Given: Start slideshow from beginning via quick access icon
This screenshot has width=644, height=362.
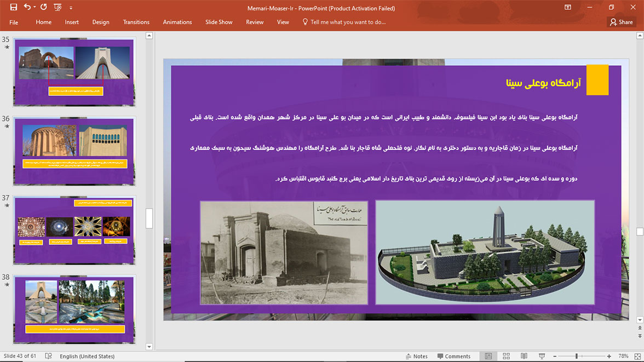Looking at the screenshot, I should [x=58, y=8].
